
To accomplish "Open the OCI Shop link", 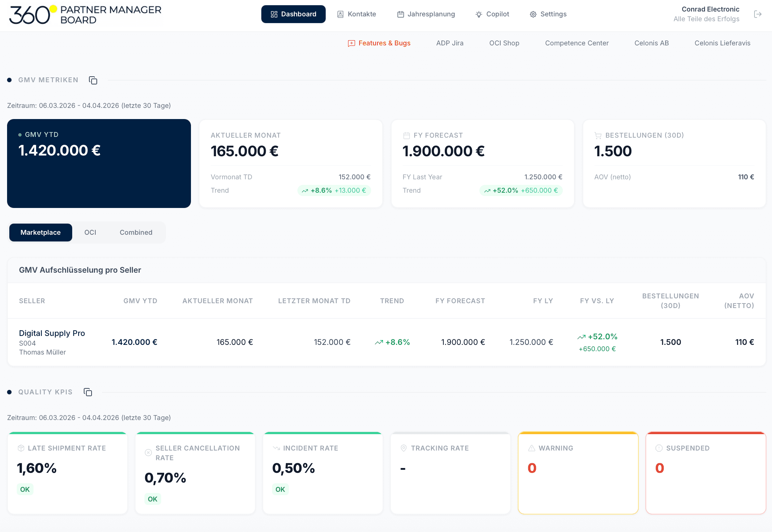I will (504, 43).
